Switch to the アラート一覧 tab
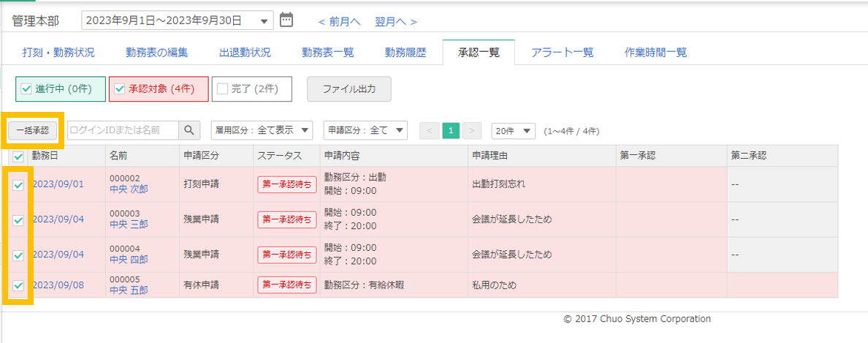 pyautogui.click(x=562, y=53)
